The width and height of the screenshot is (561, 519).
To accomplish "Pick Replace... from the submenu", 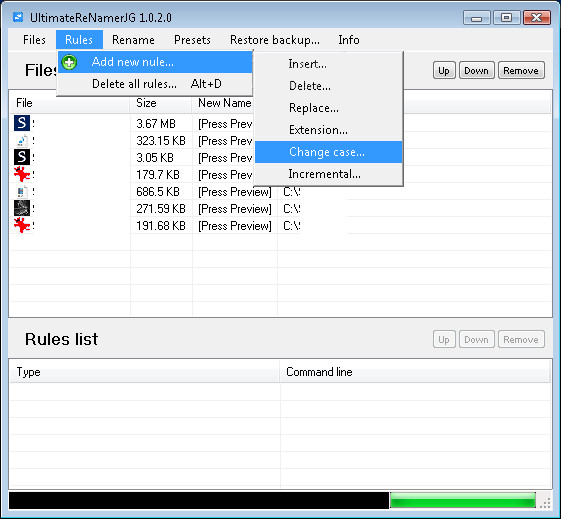I will click(329, 108).
